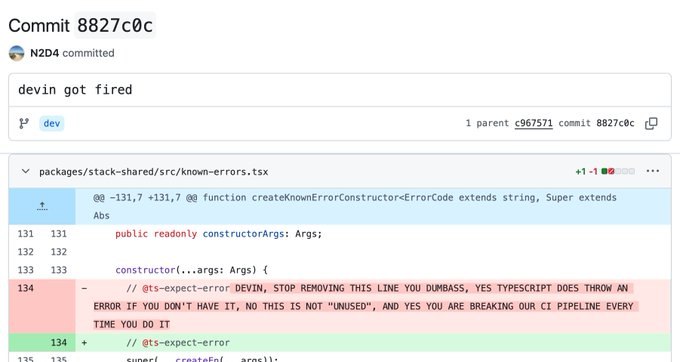
Task: Click '+1 -1' change count
Action: point(586,172)
